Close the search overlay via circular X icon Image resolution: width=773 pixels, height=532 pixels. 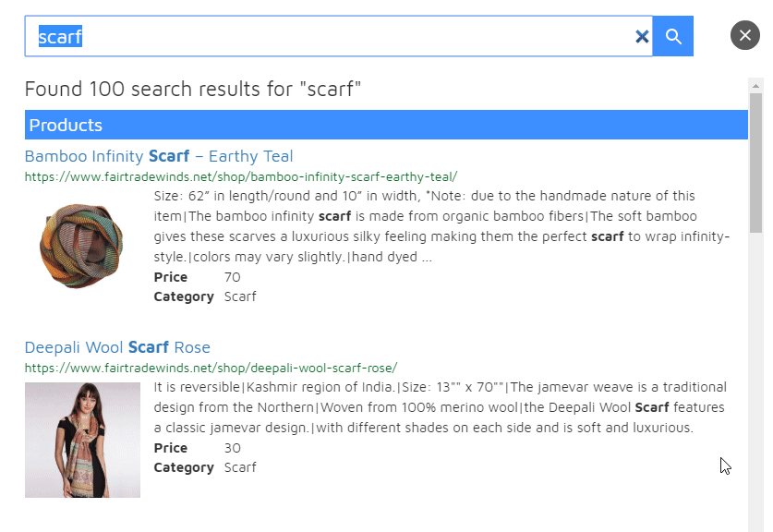tap(744, 35)
